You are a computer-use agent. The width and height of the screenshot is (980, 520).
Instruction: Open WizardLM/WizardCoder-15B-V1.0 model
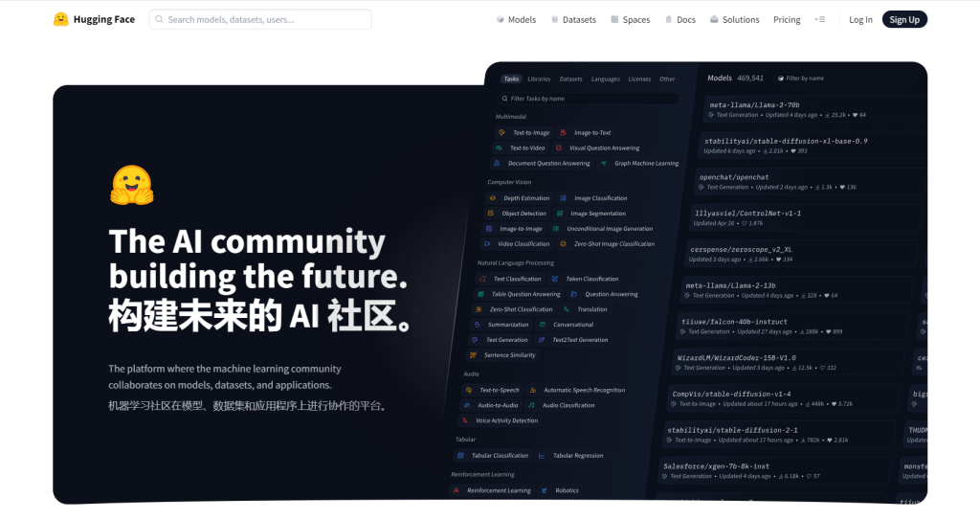(788, 362)
